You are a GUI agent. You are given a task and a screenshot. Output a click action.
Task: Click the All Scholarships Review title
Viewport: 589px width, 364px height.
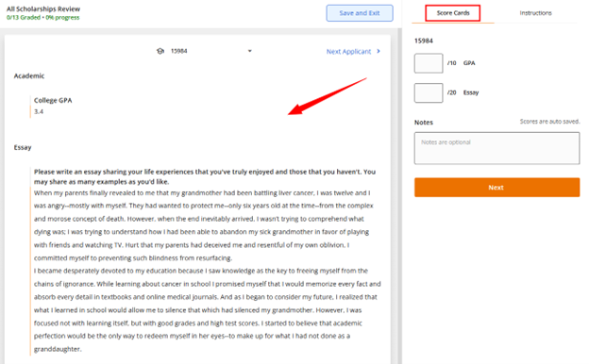[43, 9]
